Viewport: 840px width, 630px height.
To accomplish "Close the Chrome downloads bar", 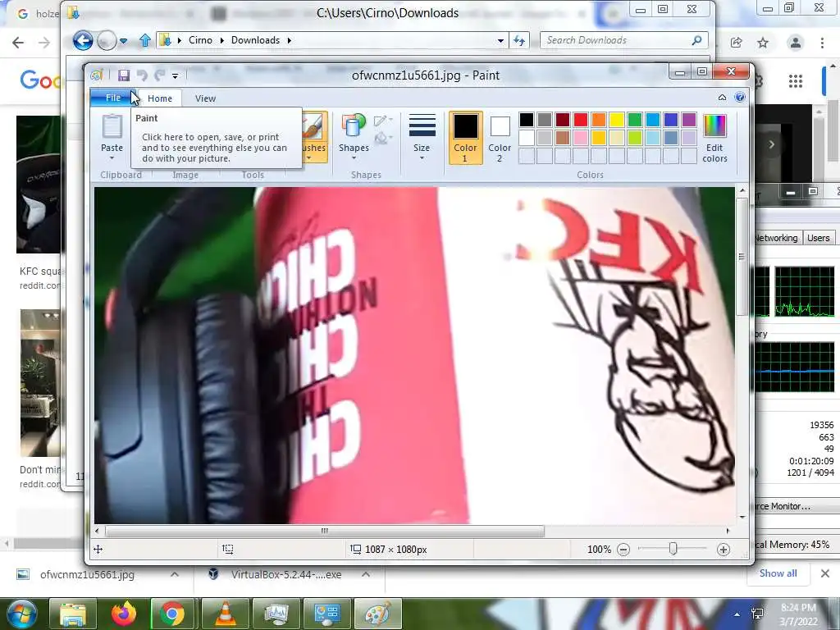I will tap(825, 573).
